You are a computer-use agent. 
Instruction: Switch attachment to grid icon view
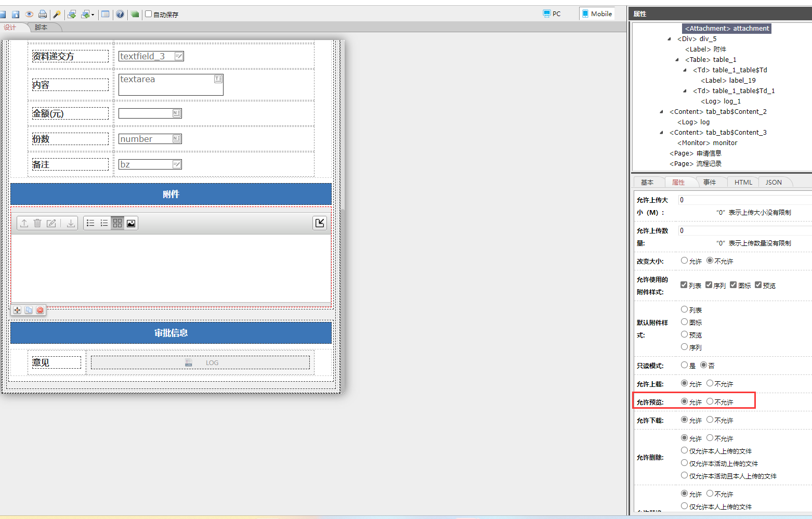click(117, 223)
